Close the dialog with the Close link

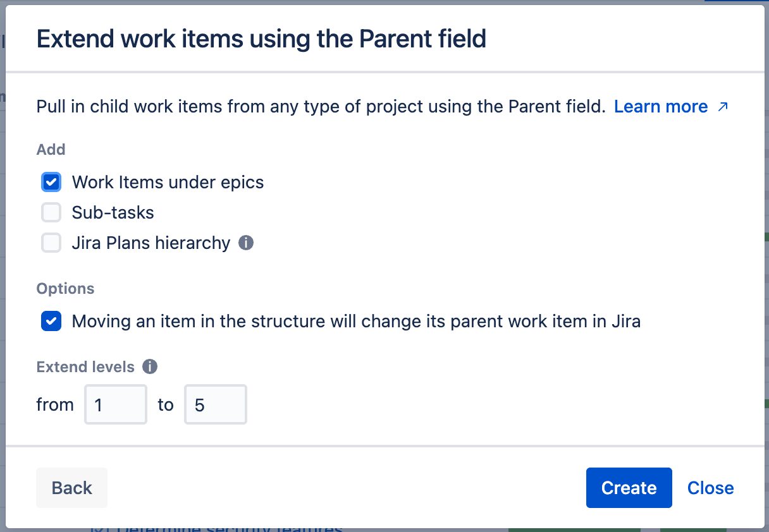coord(710,488)
